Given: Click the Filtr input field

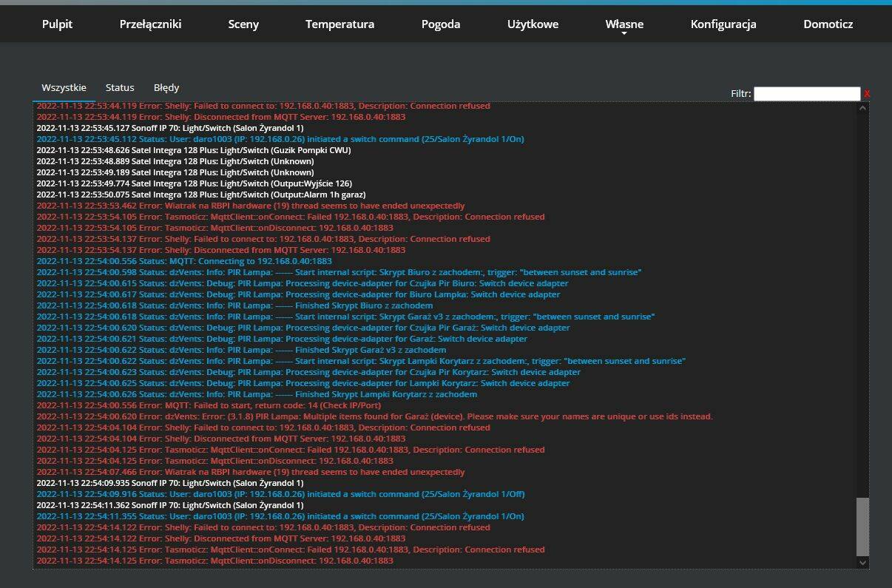Looking at the screenshot, I should pyautogui.click(x=807, y=94).
